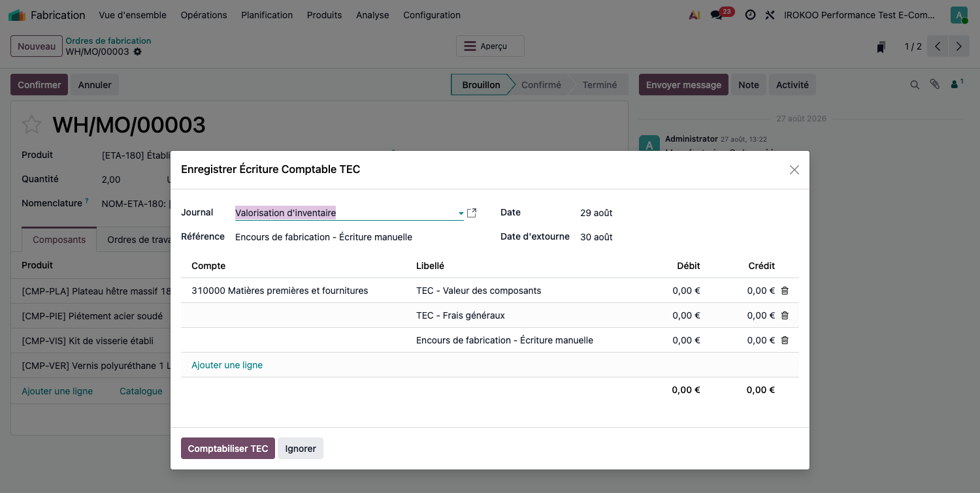The width and height of the screenshot is (980, 493).
Task: Click the Débit column header
Action: tap(689, 266)
